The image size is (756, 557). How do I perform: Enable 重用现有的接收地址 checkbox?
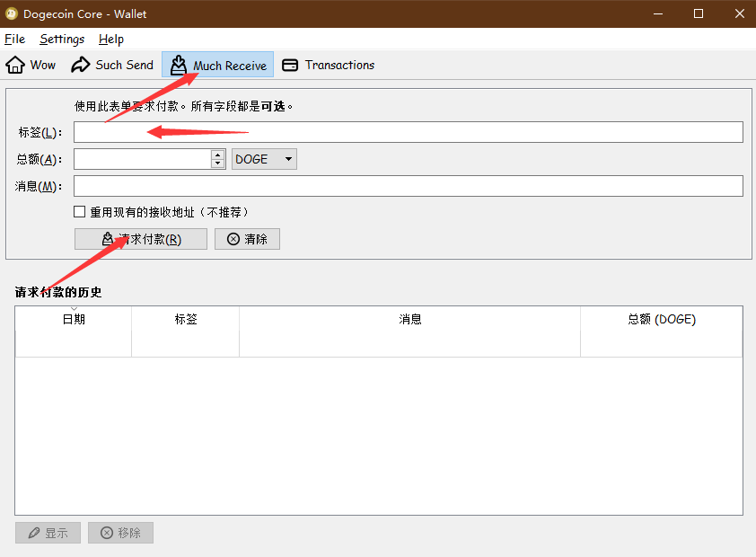click(x=80, y=212)
